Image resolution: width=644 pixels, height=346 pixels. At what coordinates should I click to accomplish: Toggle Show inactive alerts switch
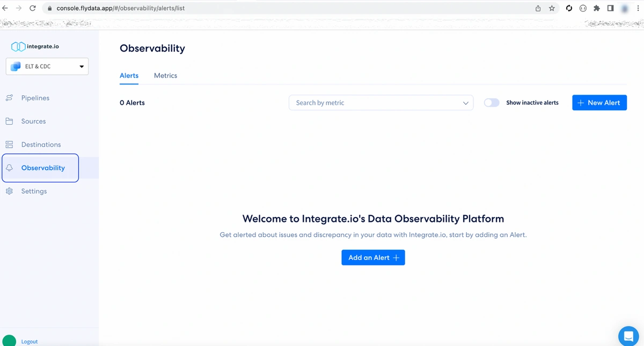[492, 103]
